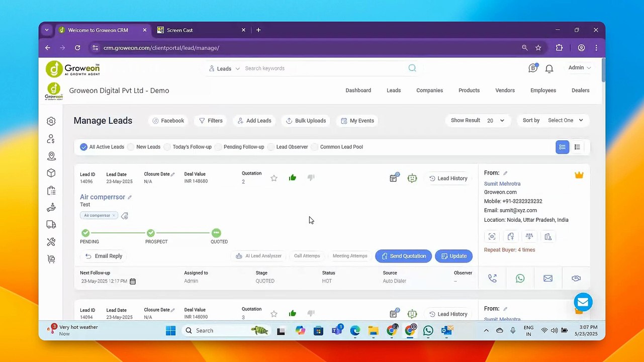Click the handshake deal icon
Viewport: 644px width, 362px height.
(576, 279)
